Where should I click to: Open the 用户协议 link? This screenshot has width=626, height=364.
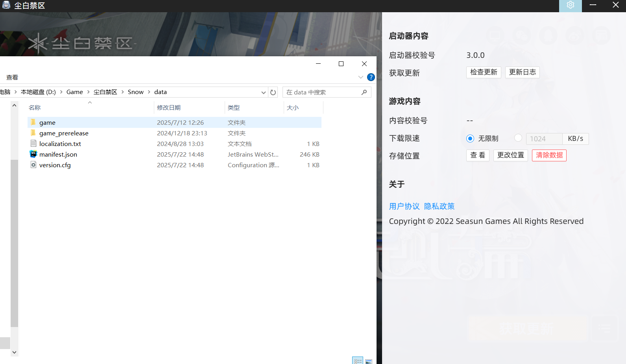click(x=404, y=206)
